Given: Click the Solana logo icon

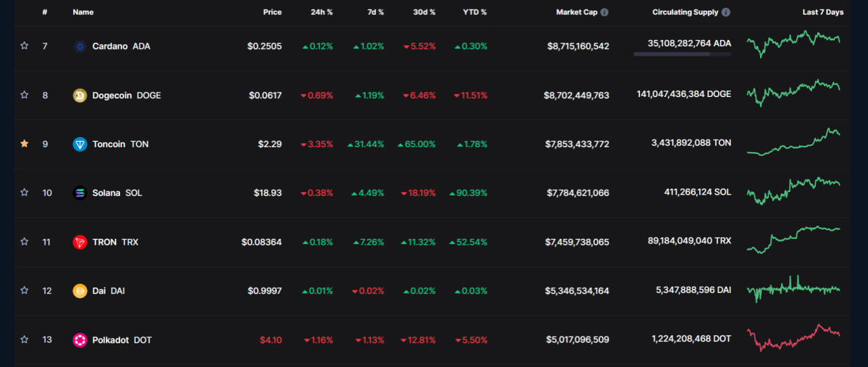Looking at the screenshot, I should click(80, 193).
